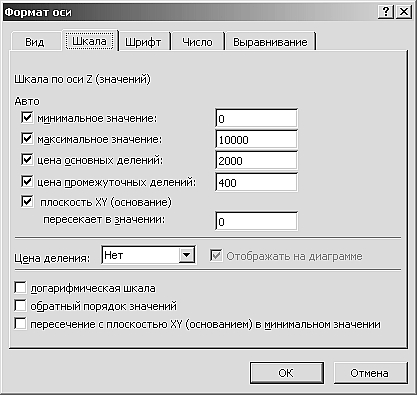Enable обратный порядок значений checkbox

point(20,306)
